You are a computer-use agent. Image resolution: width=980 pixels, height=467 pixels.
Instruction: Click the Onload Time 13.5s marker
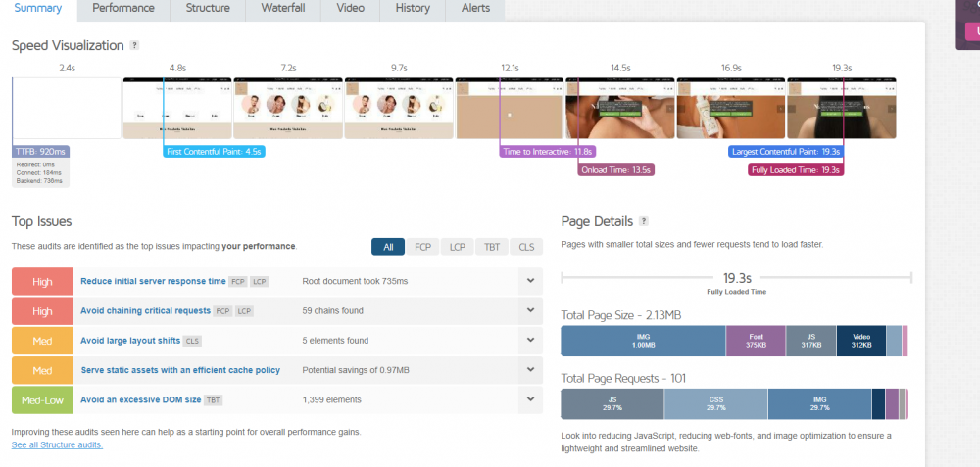pos(616,169)
